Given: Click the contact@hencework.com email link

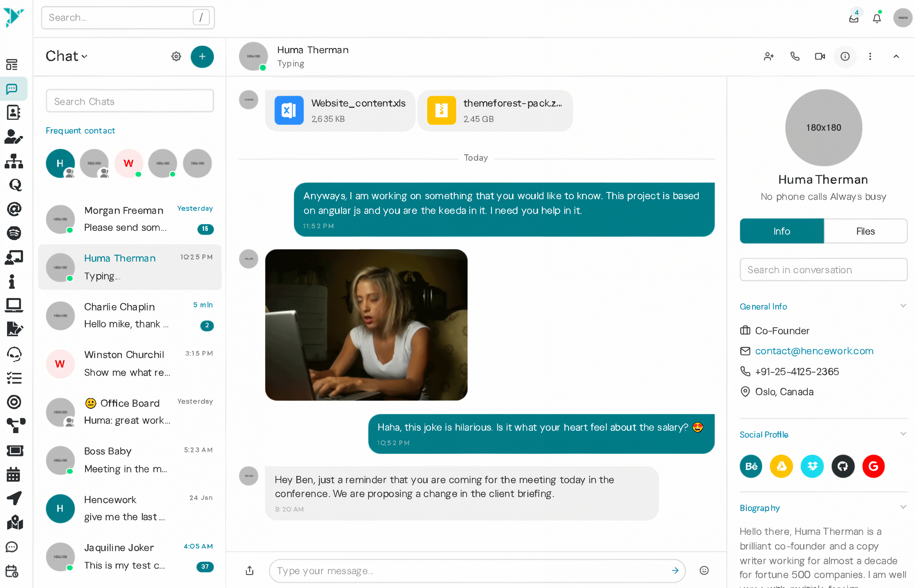Looking at the screenshot, I should (814, 351).
